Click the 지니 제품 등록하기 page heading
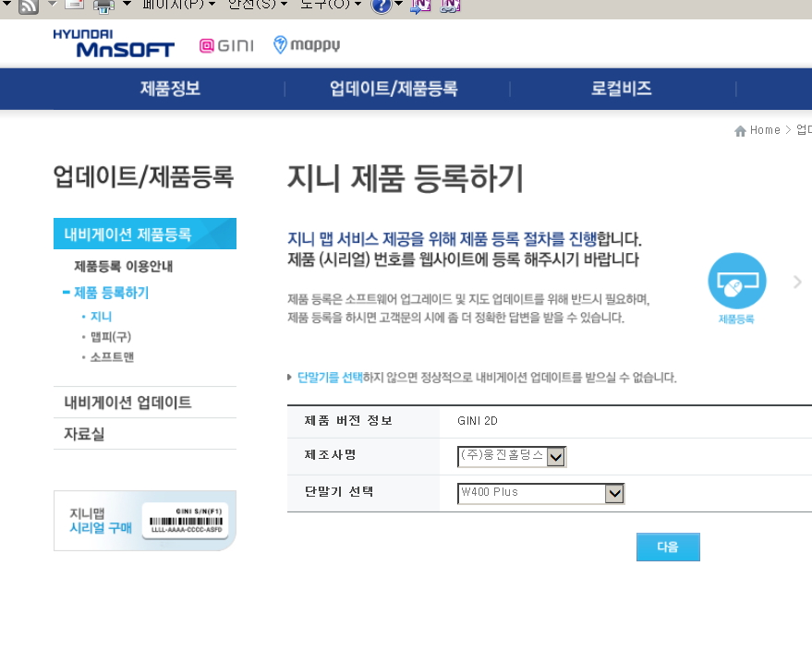Screen dimensions: 812x650 [405, 178]
